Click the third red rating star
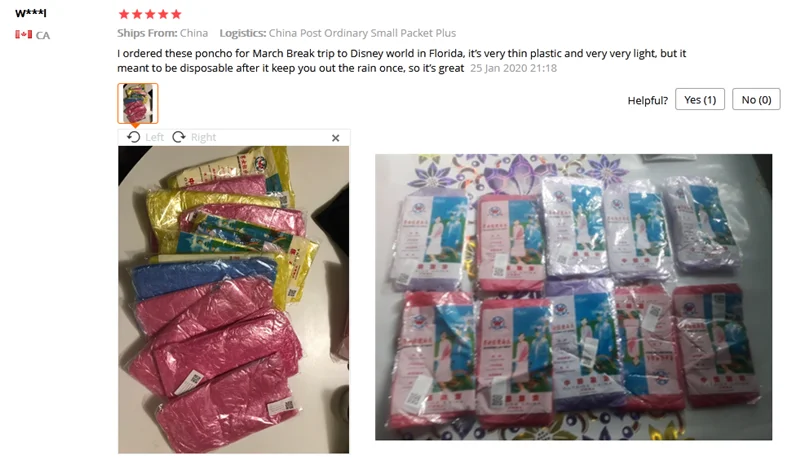The image size is (800, 464). point(150,14)
